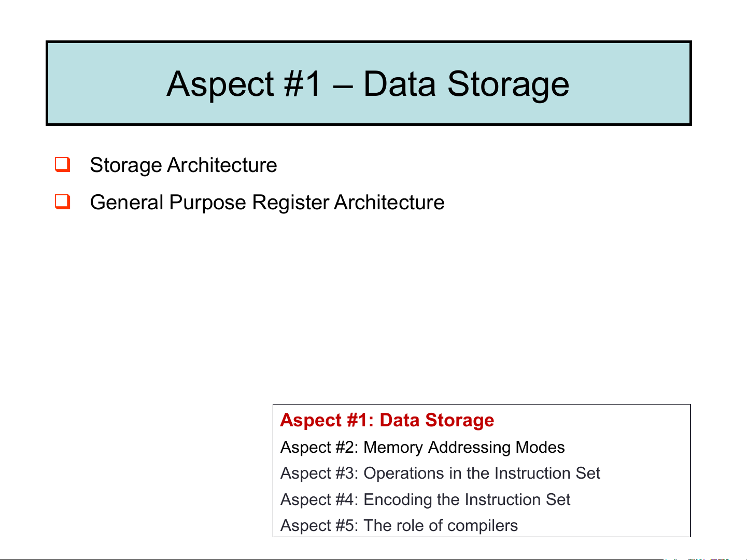Click the word "Aspect" in the slide title

pos(220,83)
